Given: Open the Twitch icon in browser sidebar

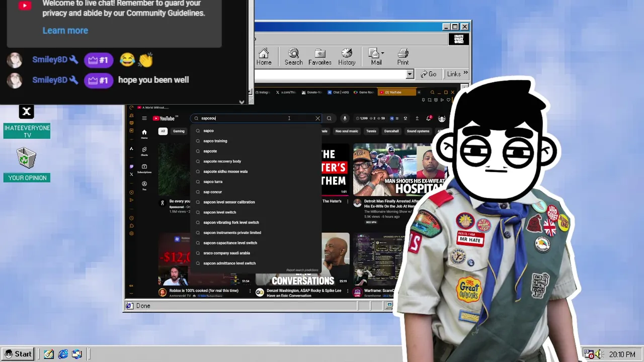Looking at the screenshot, I should [x=131, y=166].
